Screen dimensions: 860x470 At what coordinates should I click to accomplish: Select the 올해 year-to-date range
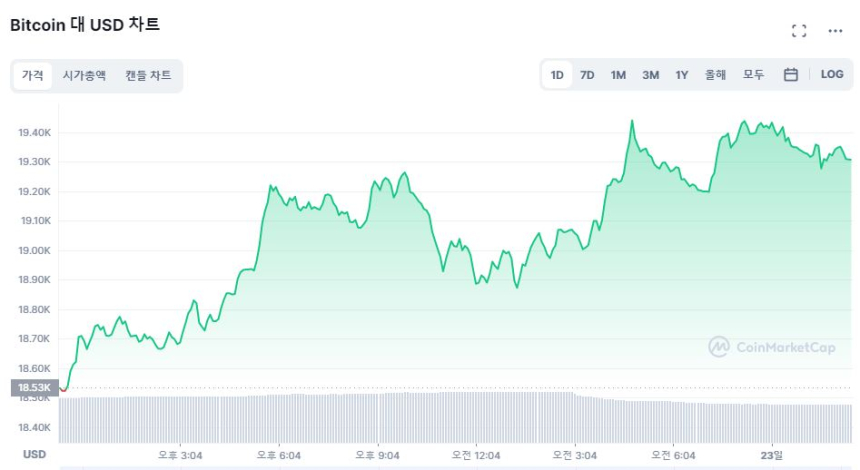pyautogui.click(x=715, y=75)
